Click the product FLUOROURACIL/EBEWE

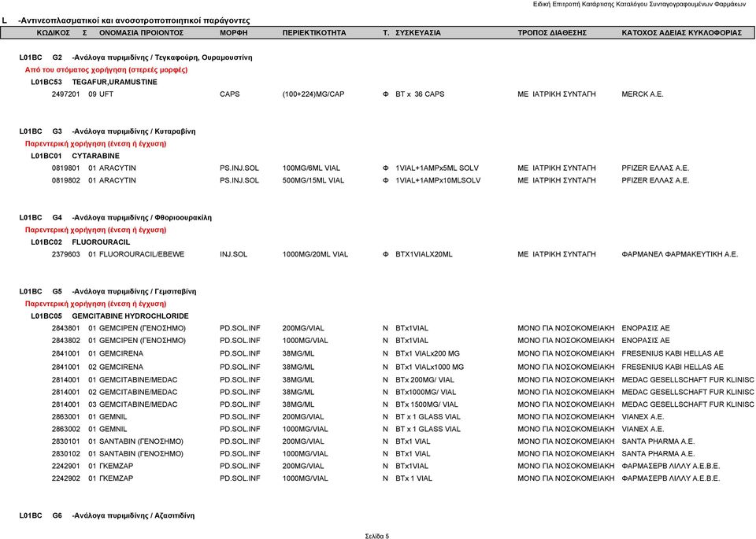[x=142, y=254]
